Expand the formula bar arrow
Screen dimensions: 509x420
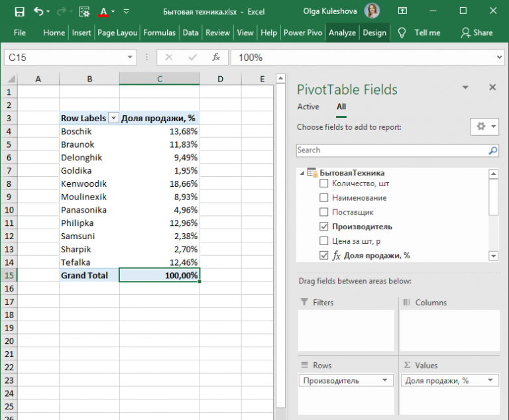[x=499, y=58]
